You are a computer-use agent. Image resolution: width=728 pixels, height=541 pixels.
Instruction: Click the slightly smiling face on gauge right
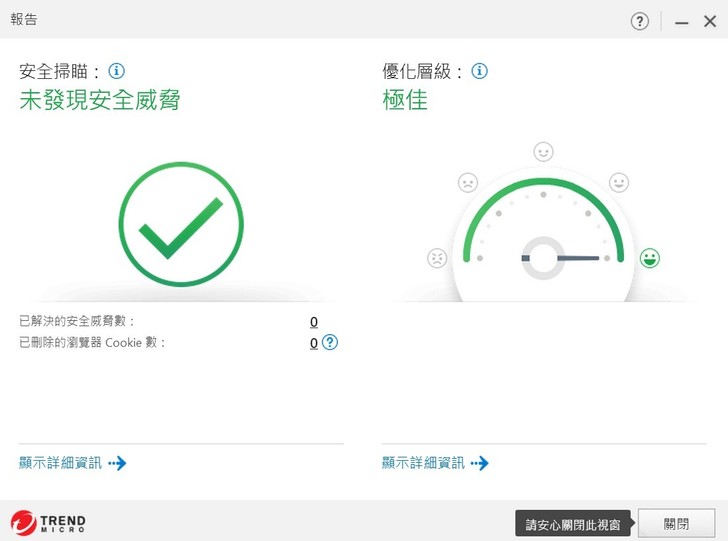tap(619, 183)
